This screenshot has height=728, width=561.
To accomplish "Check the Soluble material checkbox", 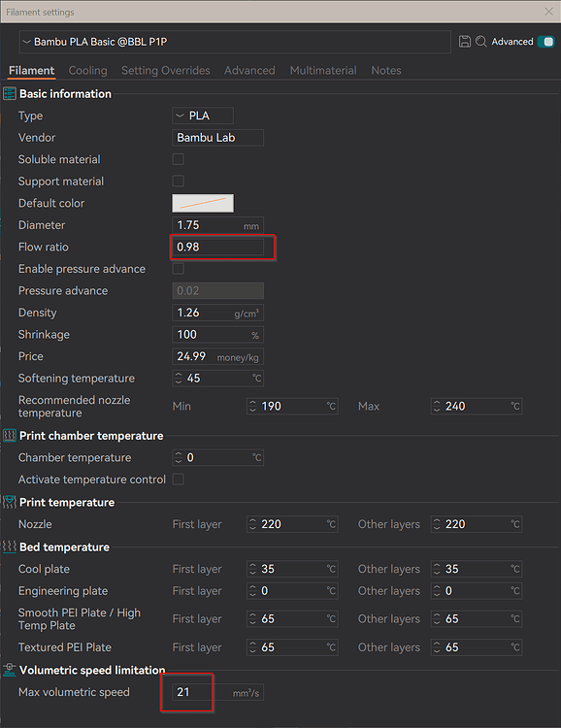I will click(178, 159).
